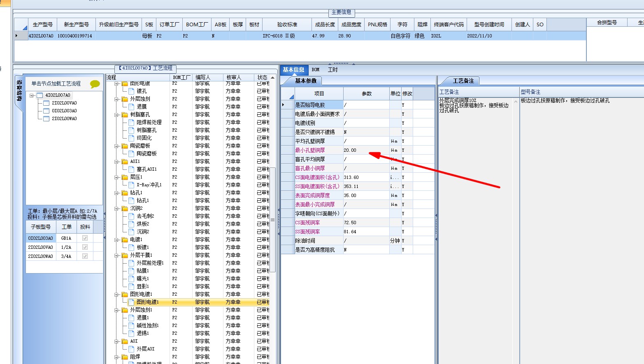The width and height of the screenshot is (644, 364).
Task: Select the 基本参数 sub-tab
Action: (306, 81)
